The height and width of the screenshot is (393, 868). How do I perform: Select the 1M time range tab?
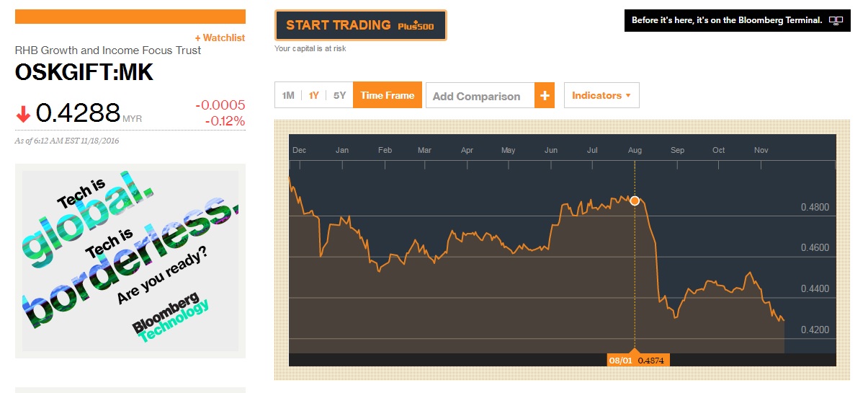click(x=288, y=95)
